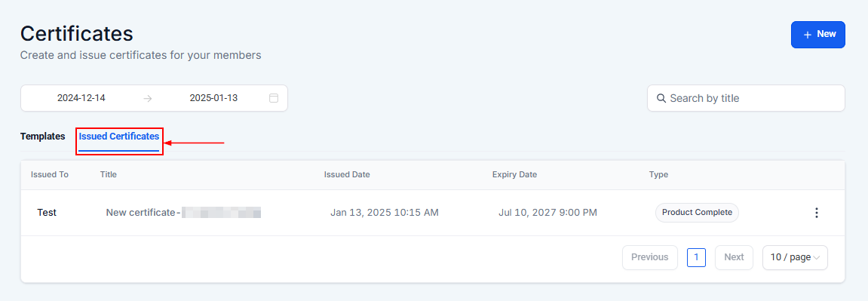Expand the 10 / page dropdown
This screenshot has height=301, width=868.
click(x=795, y=257)
